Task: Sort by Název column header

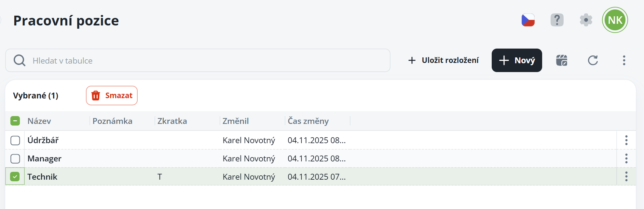Action: (x=39, y=121)
